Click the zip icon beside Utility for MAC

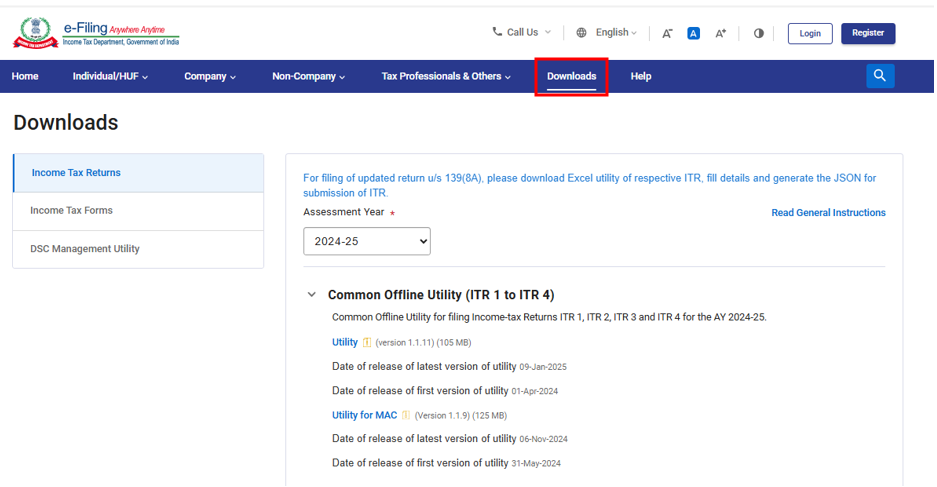[x=406, y=416]
